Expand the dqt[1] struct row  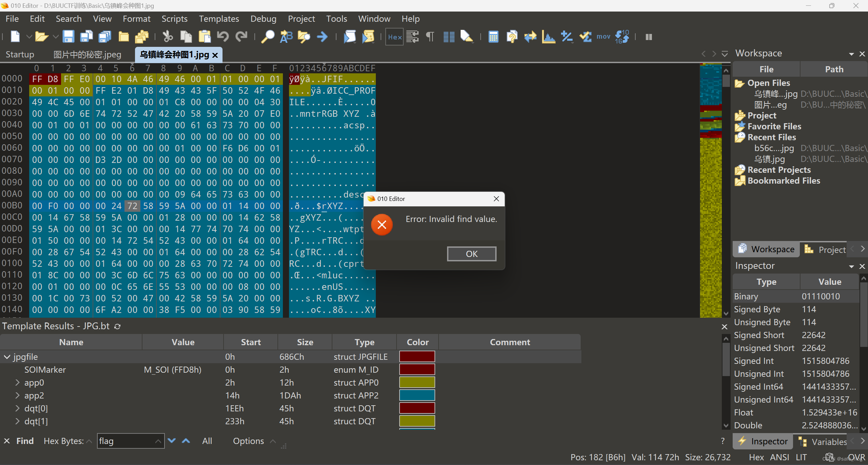[17, 421]
